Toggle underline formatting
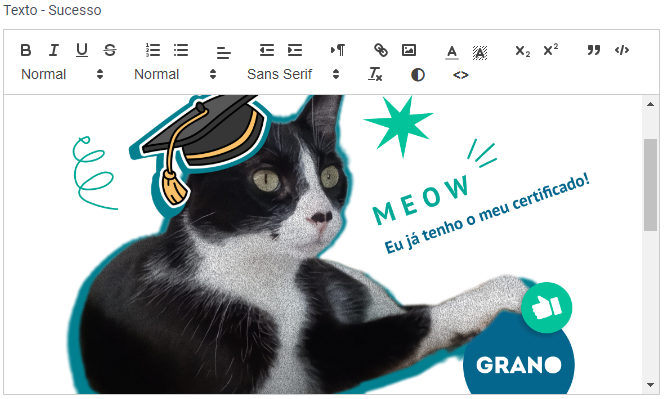This screenshot has width=666, height=399. tap(82, 50)
